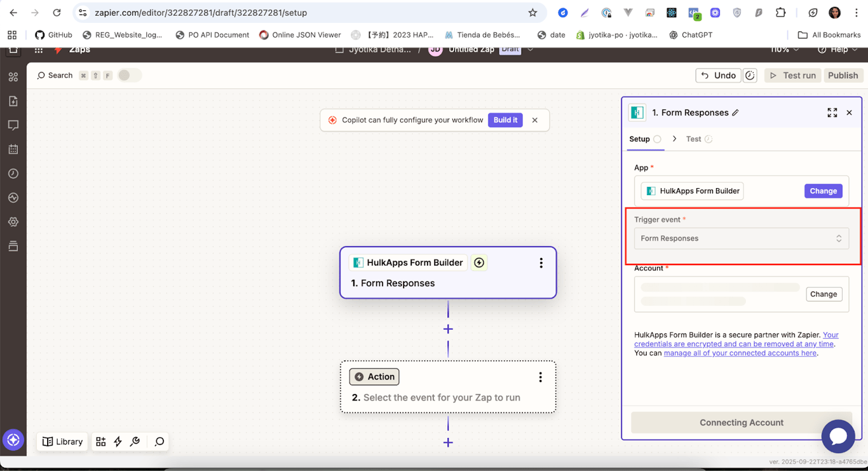Flip the toggle next to the Search box
This screenshot has height=471, width=868.
(x=128, y=76)
